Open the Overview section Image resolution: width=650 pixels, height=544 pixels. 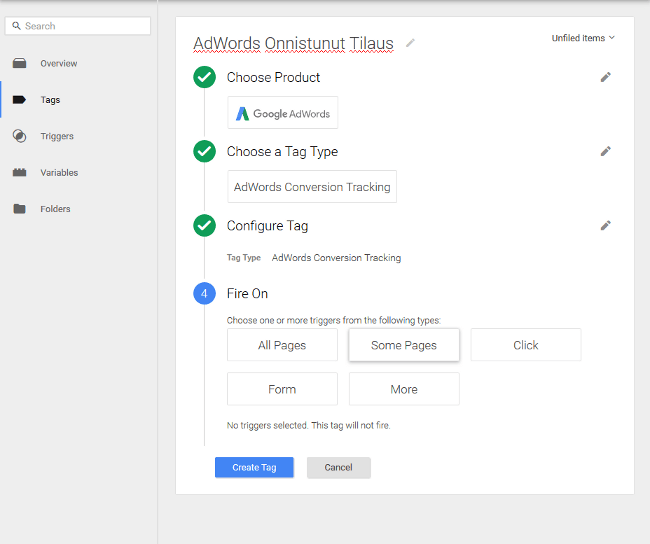tap(58, 63)
